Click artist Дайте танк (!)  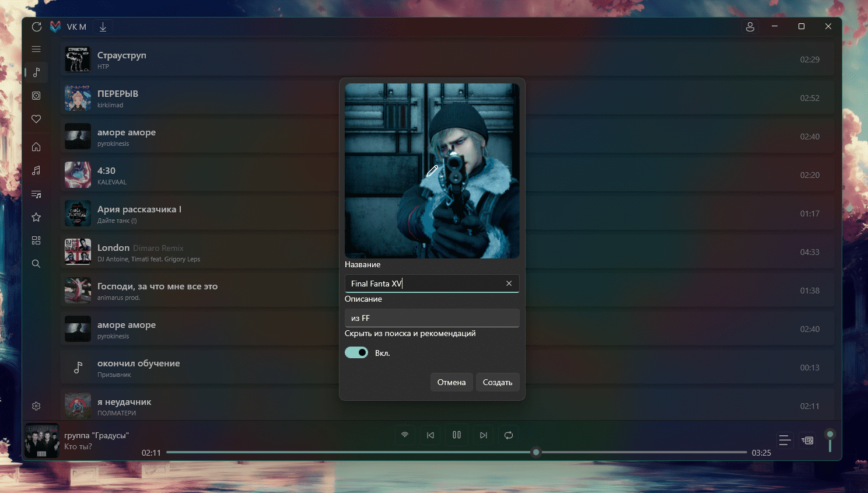117,221
